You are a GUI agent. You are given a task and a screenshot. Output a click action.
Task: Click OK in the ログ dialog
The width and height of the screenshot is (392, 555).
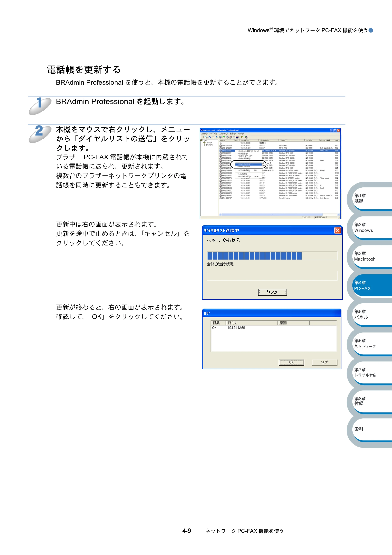point(291,362)
